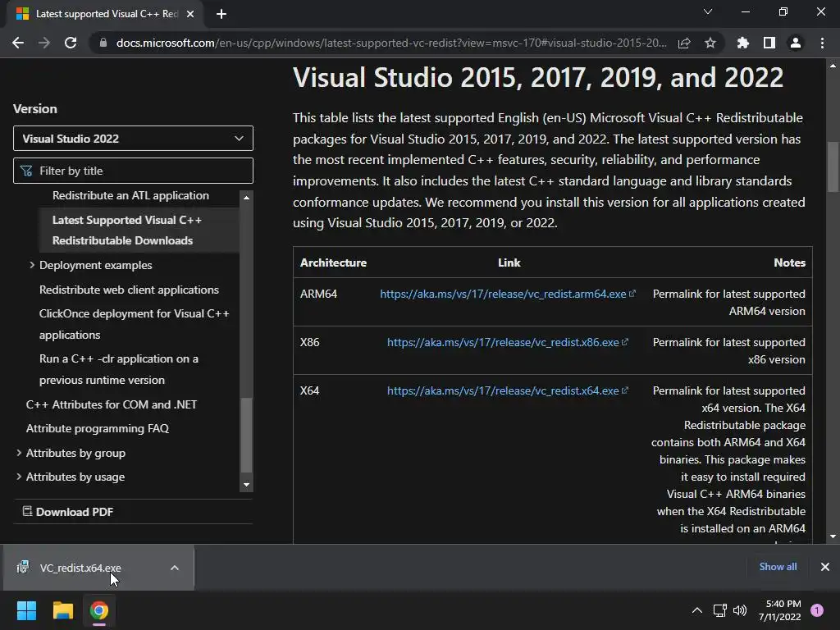Click Show all downloads

coord(778,567)
